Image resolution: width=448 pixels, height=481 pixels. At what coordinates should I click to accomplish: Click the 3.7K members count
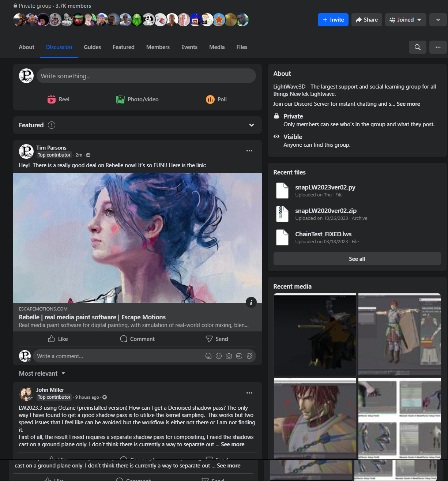[x=73, y=6]
